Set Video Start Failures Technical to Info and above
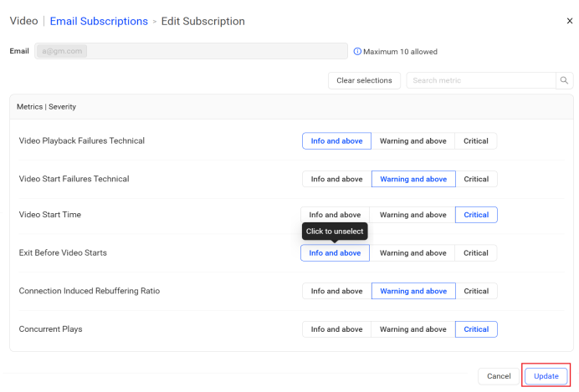579x392 pixels. (x=336, y=179)
